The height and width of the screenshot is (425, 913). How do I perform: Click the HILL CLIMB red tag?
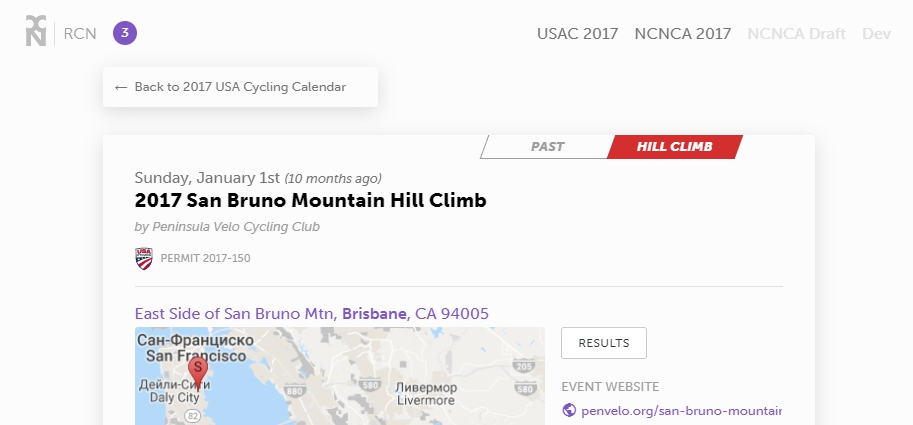tap(674, 147)
